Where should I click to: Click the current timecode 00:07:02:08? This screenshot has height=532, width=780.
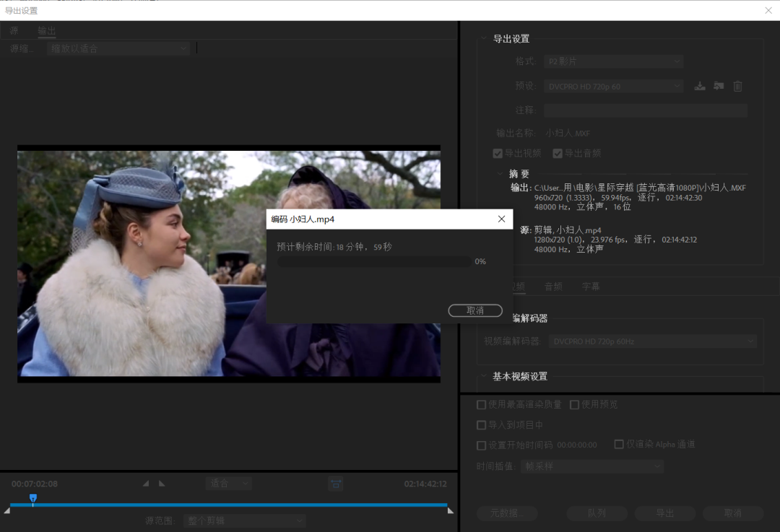click(35, 484)
